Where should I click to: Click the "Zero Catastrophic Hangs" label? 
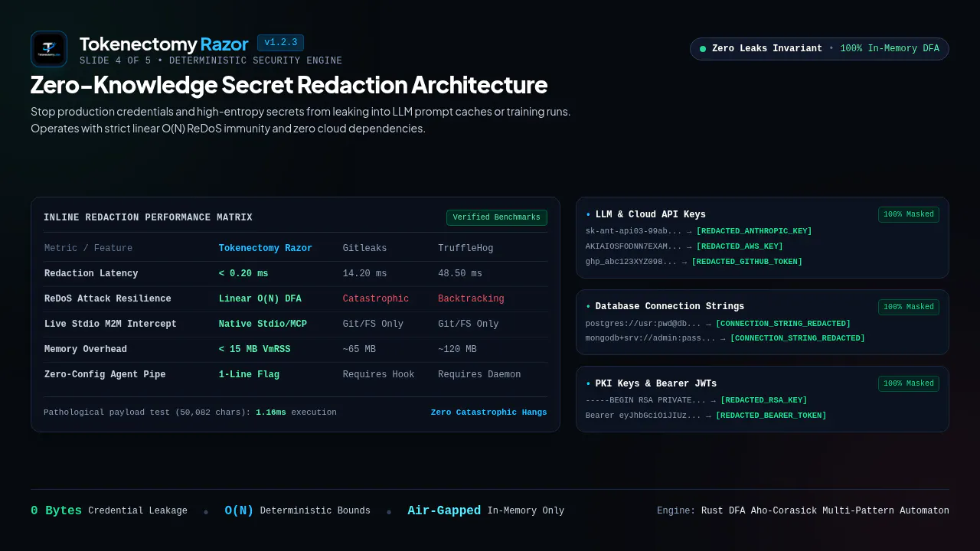pos(489,412)
